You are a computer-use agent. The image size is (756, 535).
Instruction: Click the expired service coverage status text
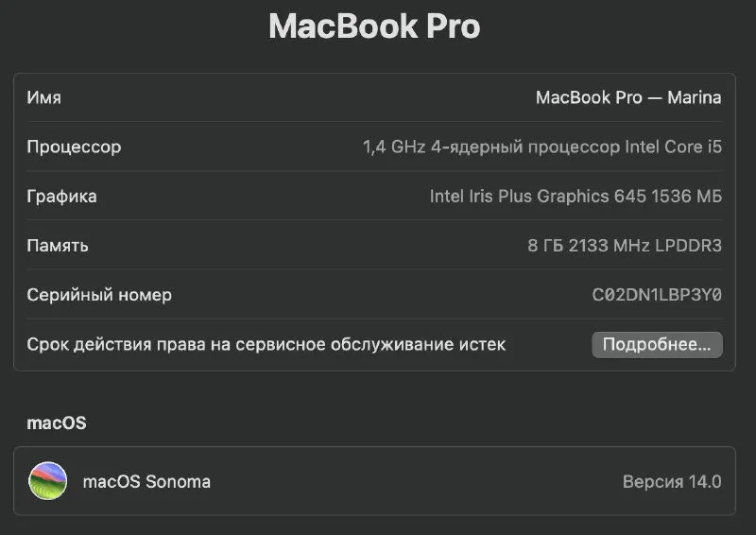point(266,344)
